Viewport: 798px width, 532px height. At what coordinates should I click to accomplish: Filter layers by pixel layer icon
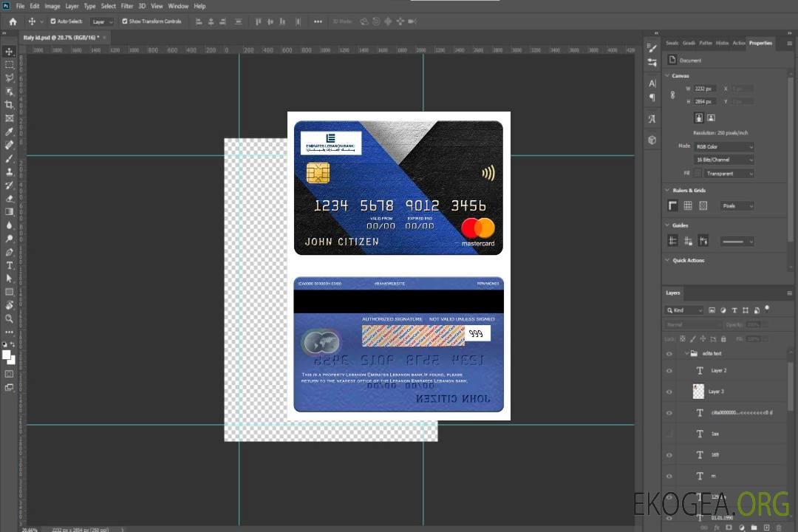712,310
